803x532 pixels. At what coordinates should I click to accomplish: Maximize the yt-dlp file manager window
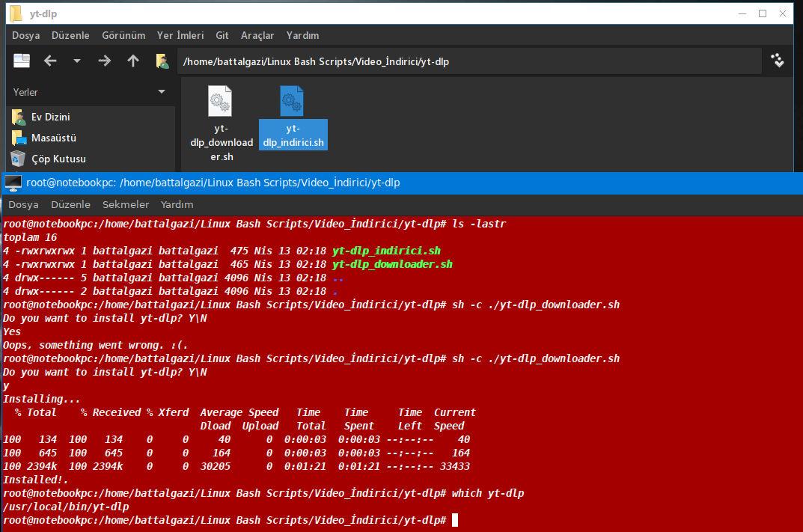point(763,13)
